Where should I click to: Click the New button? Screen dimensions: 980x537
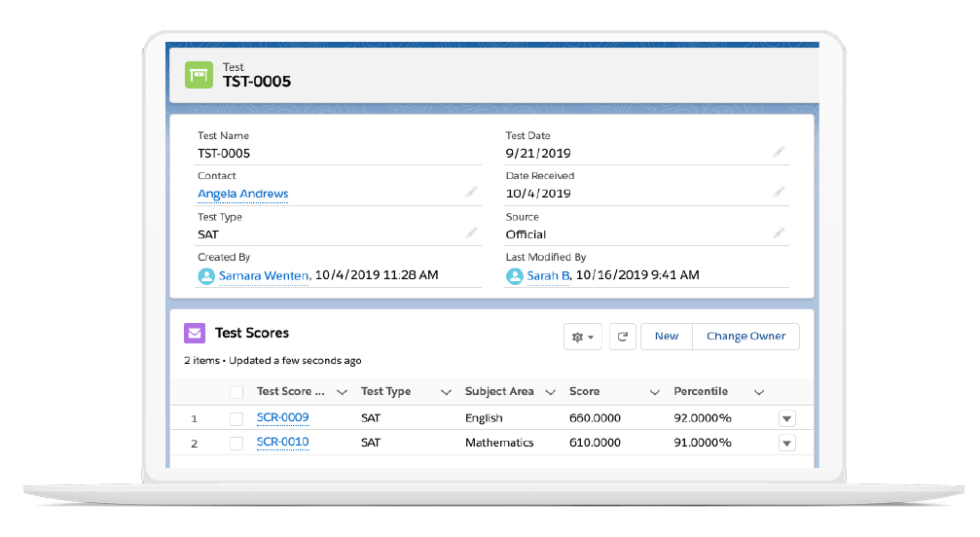coord(667,337)
